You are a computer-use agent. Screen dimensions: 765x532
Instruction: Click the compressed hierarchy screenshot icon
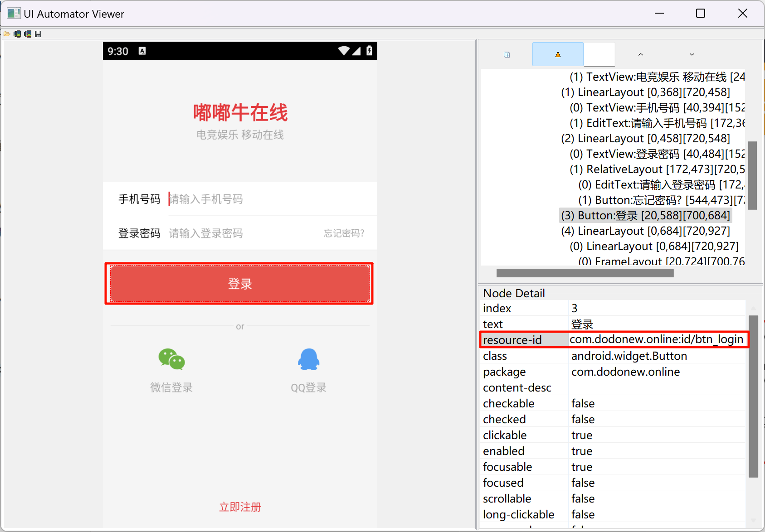point(28,34)
